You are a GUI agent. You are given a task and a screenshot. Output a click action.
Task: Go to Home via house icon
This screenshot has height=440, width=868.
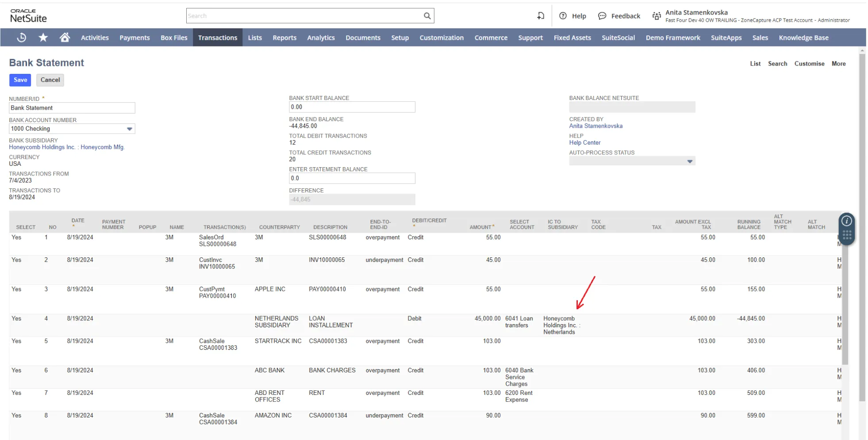(x=65, y=38)
